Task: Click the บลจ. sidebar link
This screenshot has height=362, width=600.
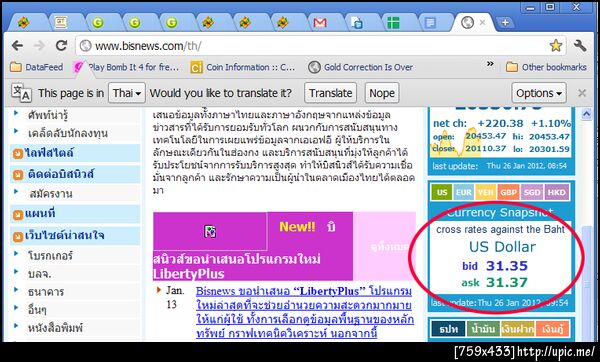Action: [39, 274]
